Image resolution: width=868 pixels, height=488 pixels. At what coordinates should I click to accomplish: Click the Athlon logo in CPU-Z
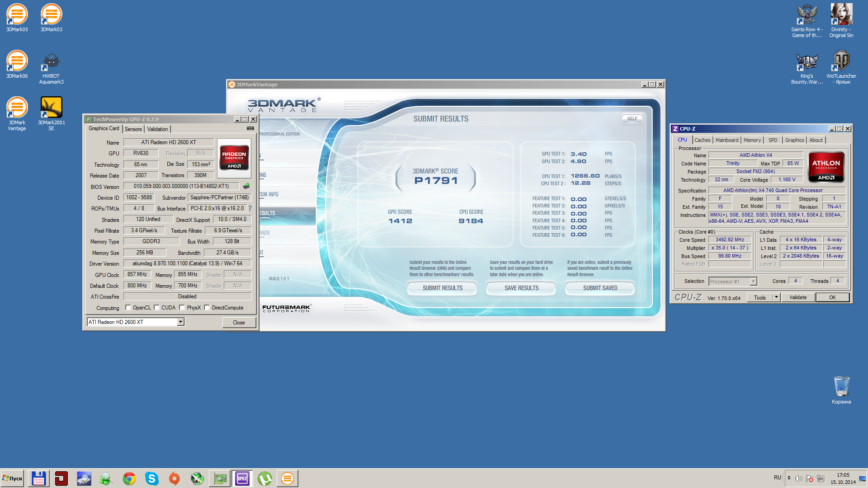tap(826, 167)
